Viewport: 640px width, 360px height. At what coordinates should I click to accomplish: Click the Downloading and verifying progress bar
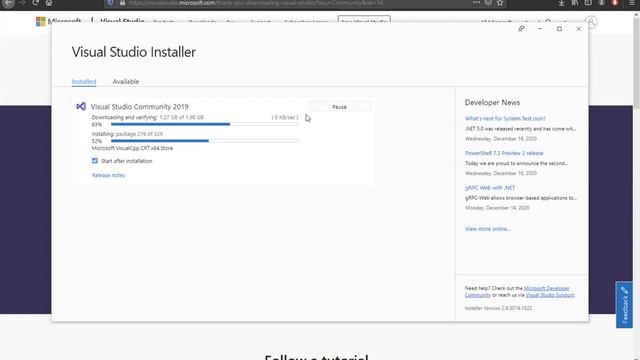pos(204,124)
